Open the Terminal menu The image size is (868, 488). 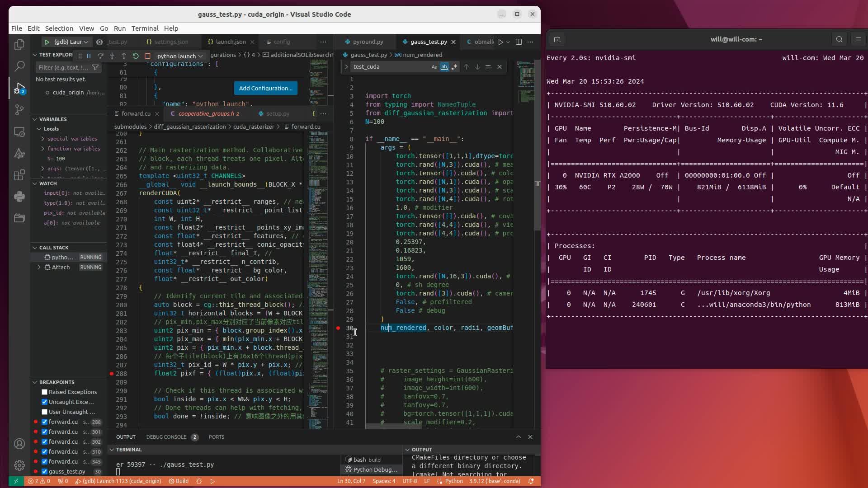point(145,28)
